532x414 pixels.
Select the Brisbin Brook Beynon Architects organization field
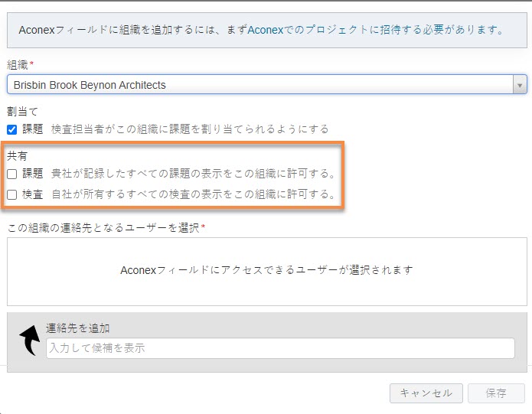(x=266, y=85)
